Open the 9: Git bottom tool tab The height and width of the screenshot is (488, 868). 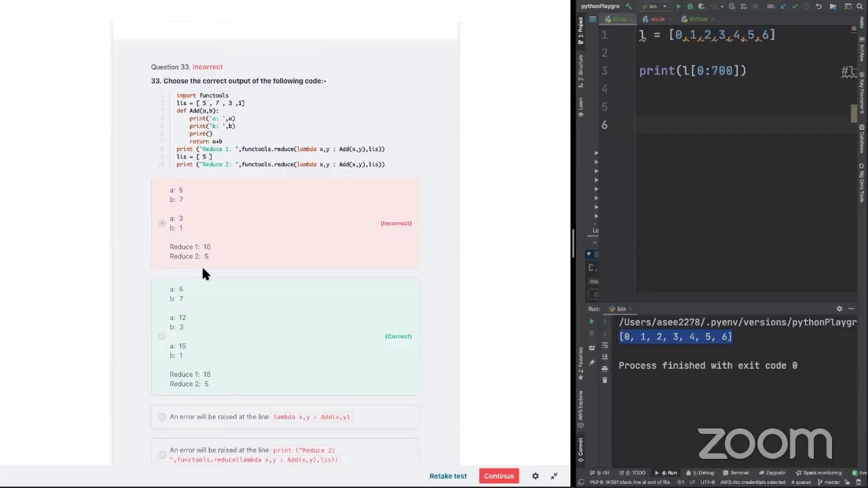(599, 473)
